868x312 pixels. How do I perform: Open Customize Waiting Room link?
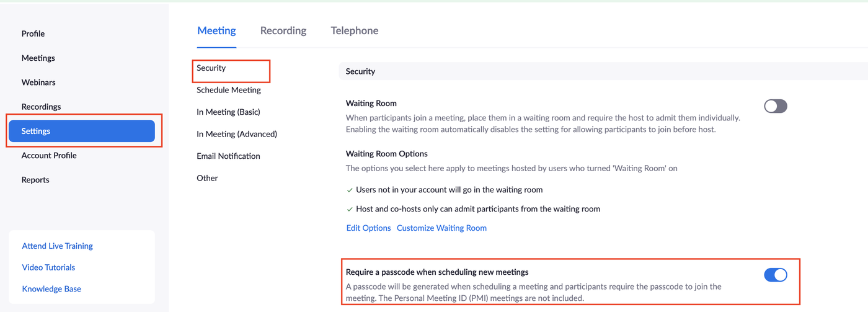441,228
